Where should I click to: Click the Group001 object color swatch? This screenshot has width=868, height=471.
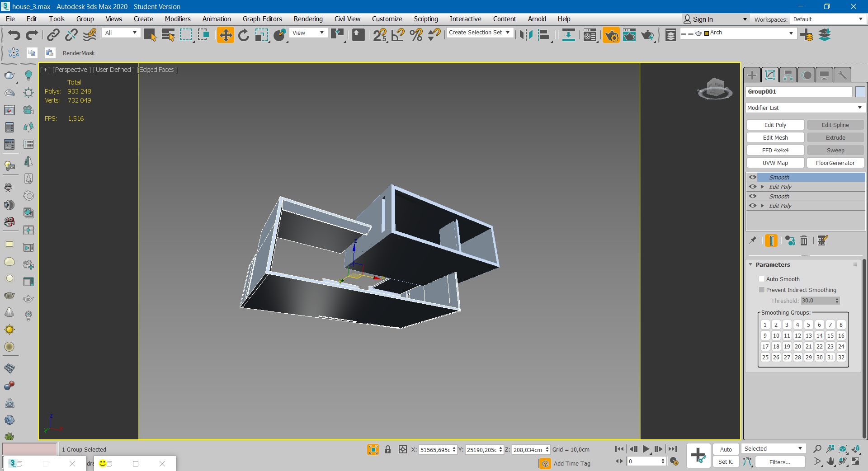[x=860, y=92]
